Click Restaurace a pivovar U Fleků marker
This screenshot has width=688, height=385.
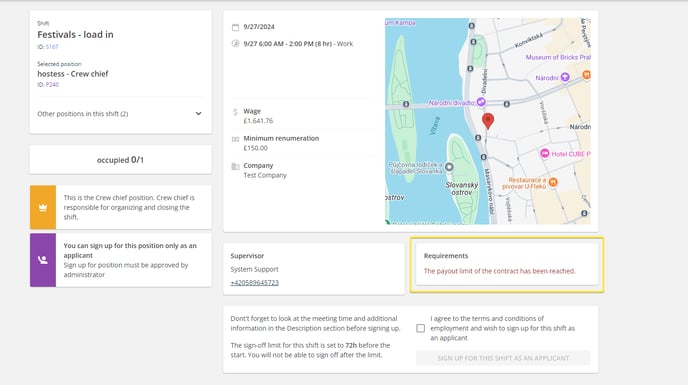click(553, 182)
